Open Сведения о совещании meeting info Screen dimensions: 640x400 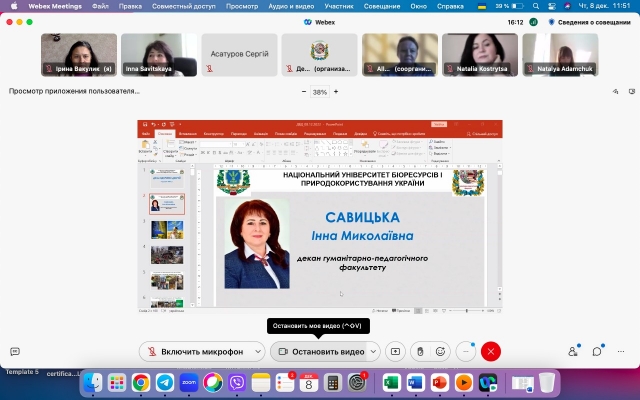[x=589, y=22]
